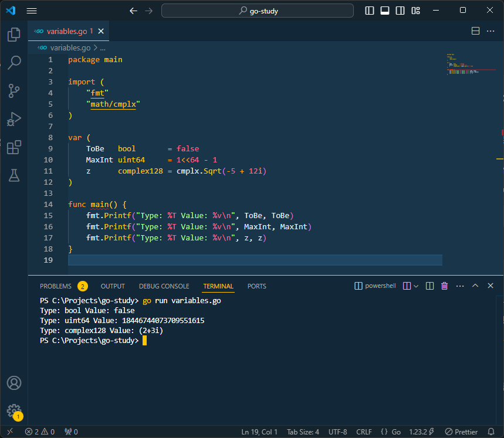Switch to the PROBLEMS panel tab
Image resolution: width=504 pixels, height=438 pixels.
(56, 286)
